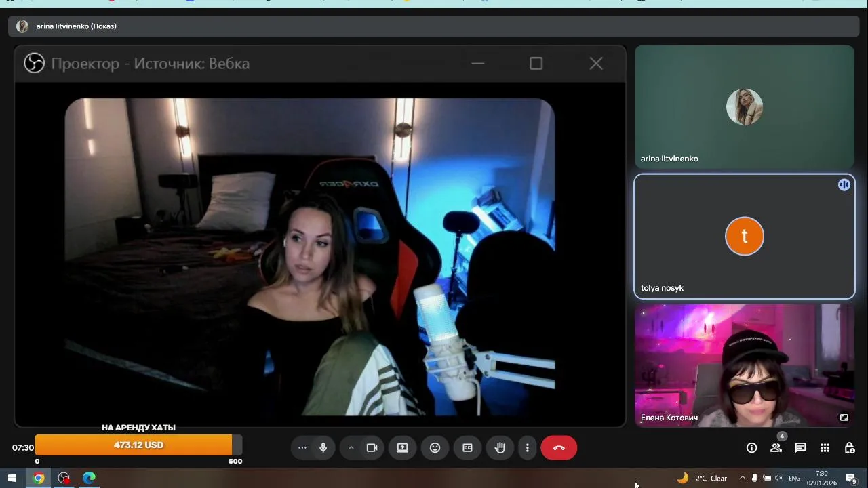
Task: Open audio settings dots next to microphone
Action: coord(302,448)
